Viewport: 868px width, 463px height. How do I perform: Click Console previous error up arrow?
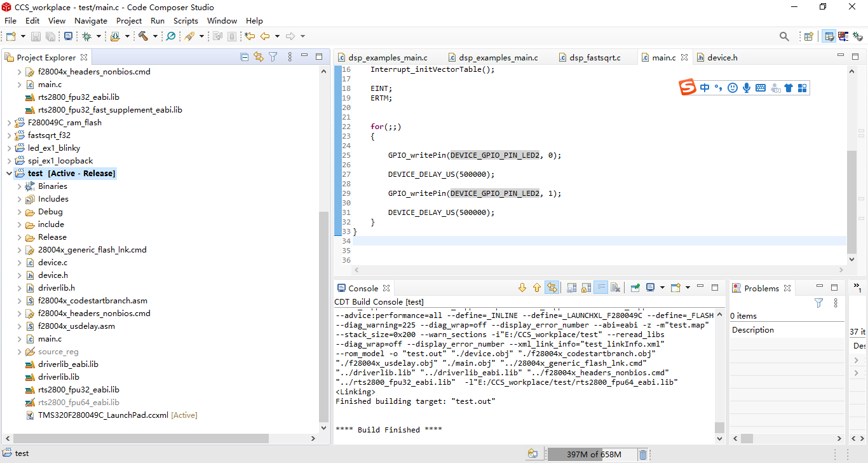[x=537, y=287]
